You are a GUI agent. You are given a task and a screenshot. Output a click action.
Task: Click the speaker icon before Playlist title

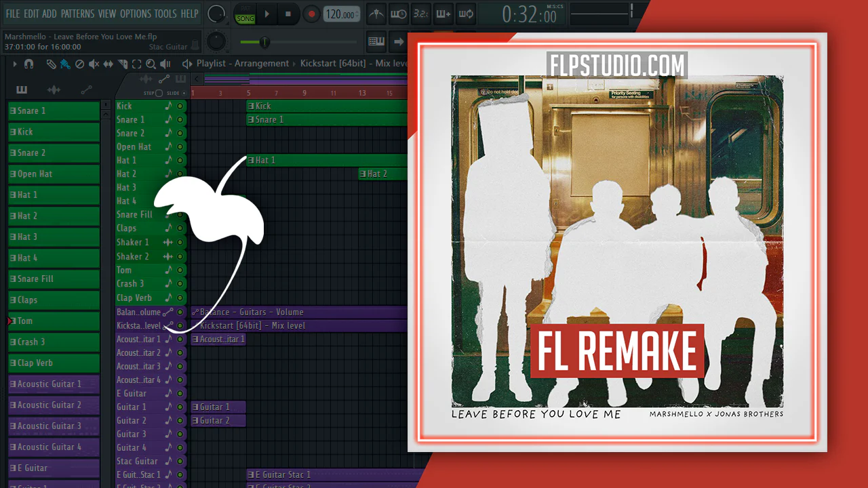coord(187,64)
